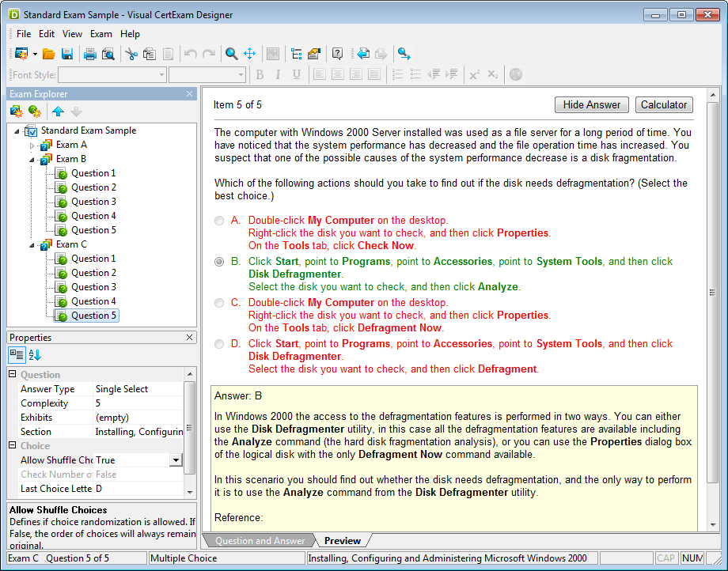Image resolution: width=728 pixels, height=571 pixels.
Task: Sort properties alphabetically in the Properties panel
Action: pos(35,355)
